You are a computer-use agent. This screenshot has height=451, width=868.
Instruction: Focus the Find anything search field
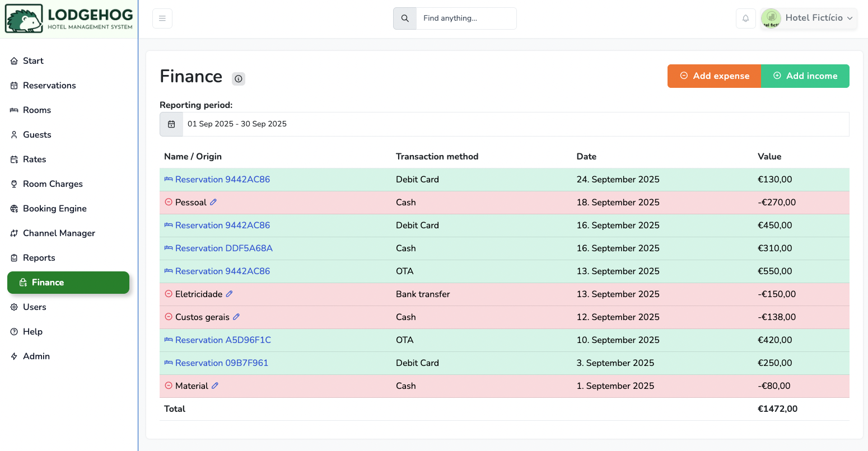tap(466, 18)
